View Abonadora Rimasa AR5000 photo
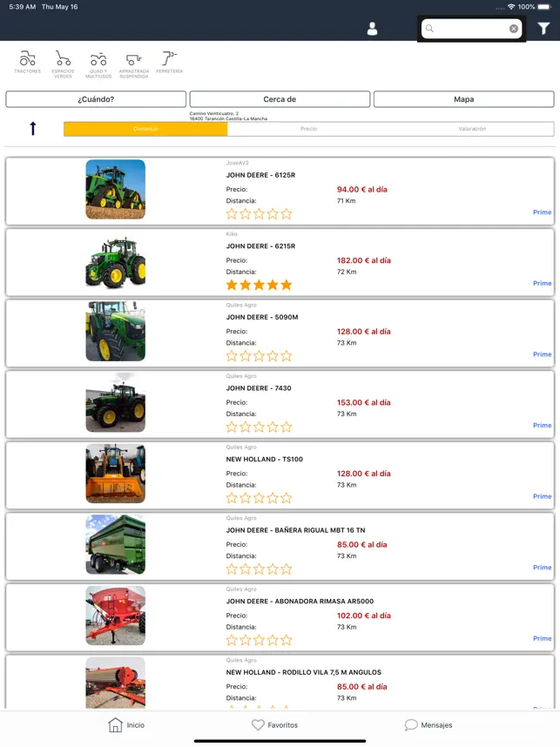The image size is (560, 747). (x=115, y=615)
